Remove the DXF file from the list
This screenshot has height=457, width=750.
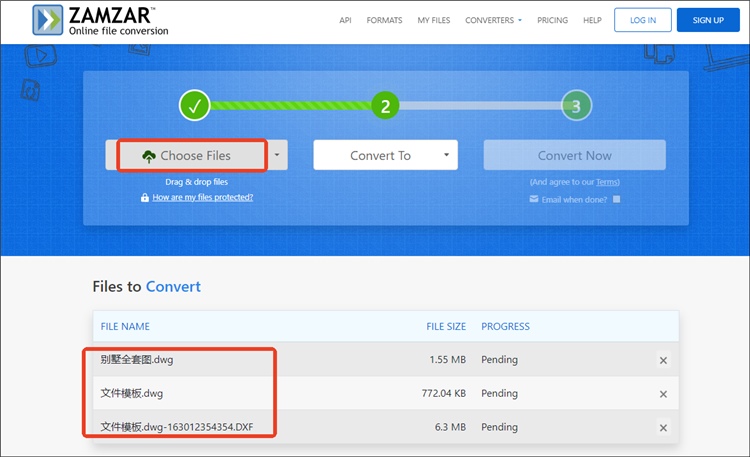pos(663,428)
